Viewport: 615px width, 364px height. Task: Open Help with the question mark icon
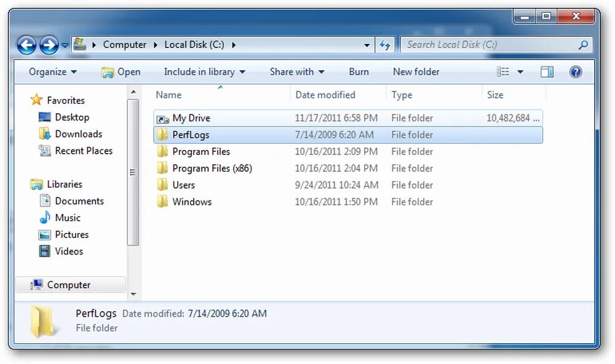pyautogui.click(x=576, y=71)
